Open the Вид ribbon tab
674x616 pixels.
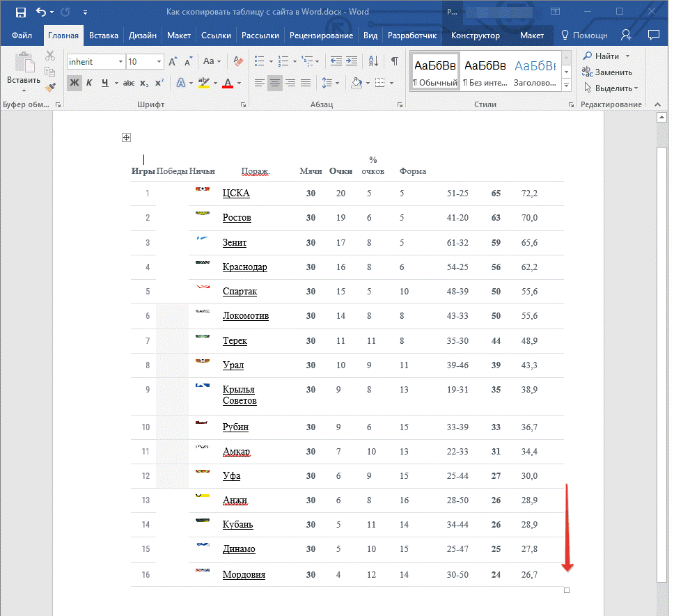point(370,35)
